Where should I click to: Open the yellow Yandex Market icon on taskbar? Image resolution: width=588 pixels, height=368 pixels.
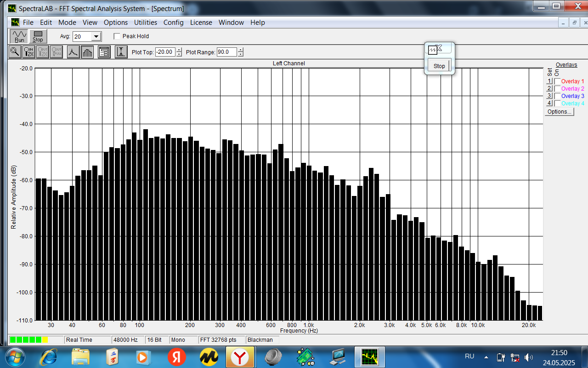(208, 357)
